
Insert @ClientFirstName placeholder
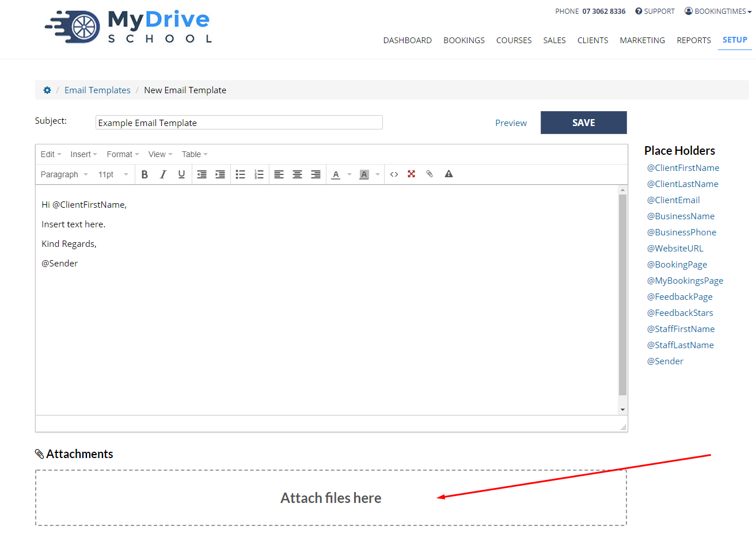click(683, 168)
